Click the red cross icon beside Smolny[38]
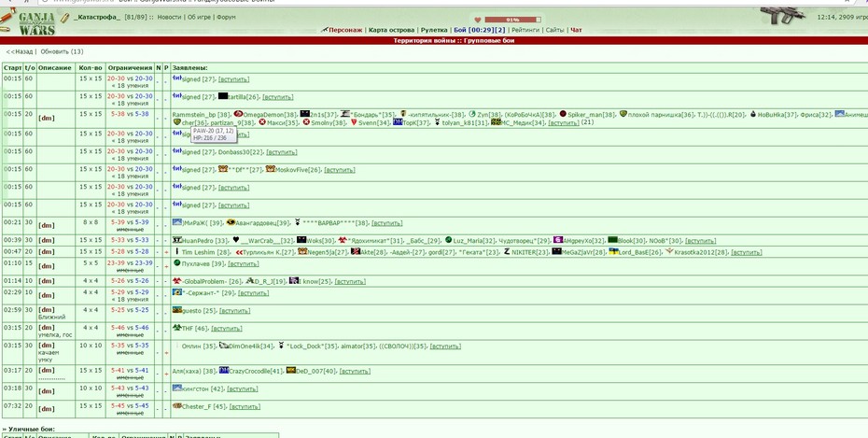This screenshot has width=868, height=438. coord(306,122)
